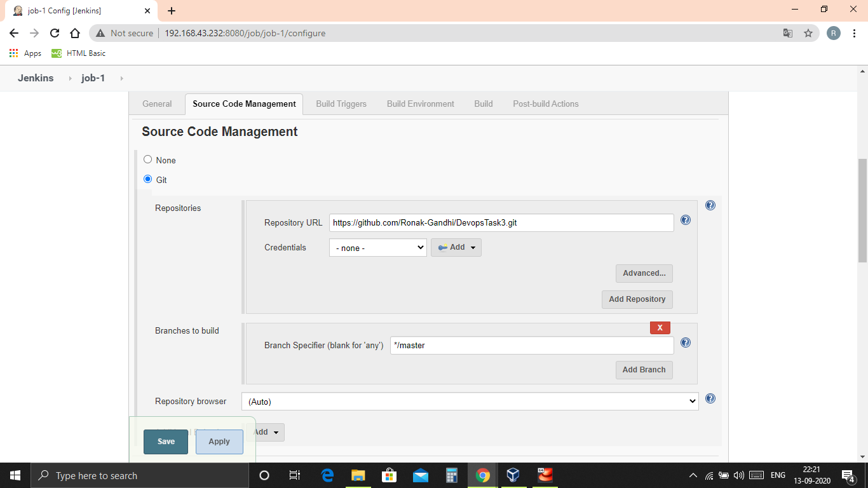This screenshot has height=488, width=868.
Task: Open Add additional behaviours dropdown
Action: coord(266,432)
